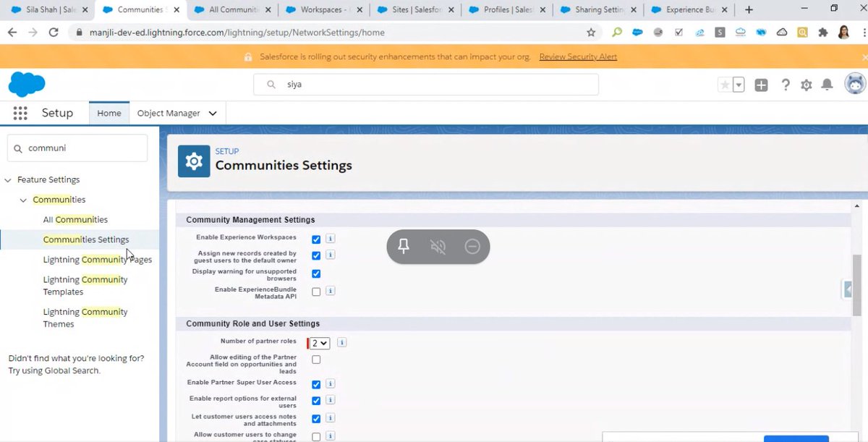Open the App Launcher waffle icon

[x=20, y=113]
